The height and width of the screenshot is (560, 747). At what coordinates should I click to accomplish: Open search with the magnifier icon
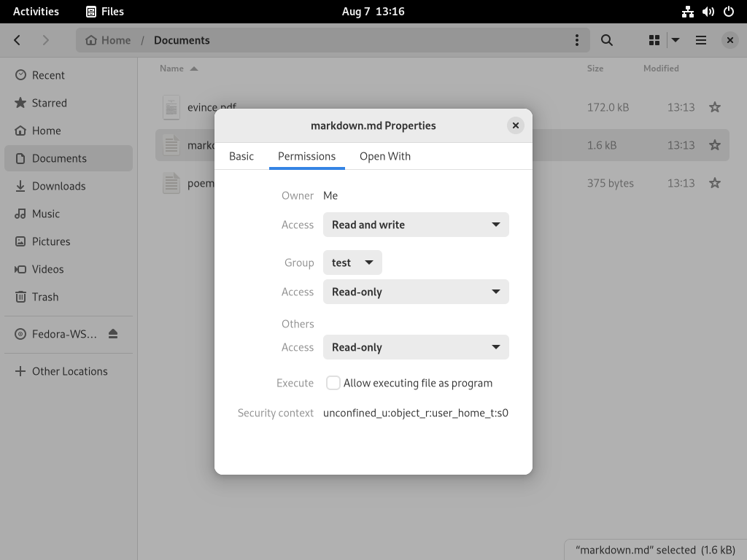point(606,41)
